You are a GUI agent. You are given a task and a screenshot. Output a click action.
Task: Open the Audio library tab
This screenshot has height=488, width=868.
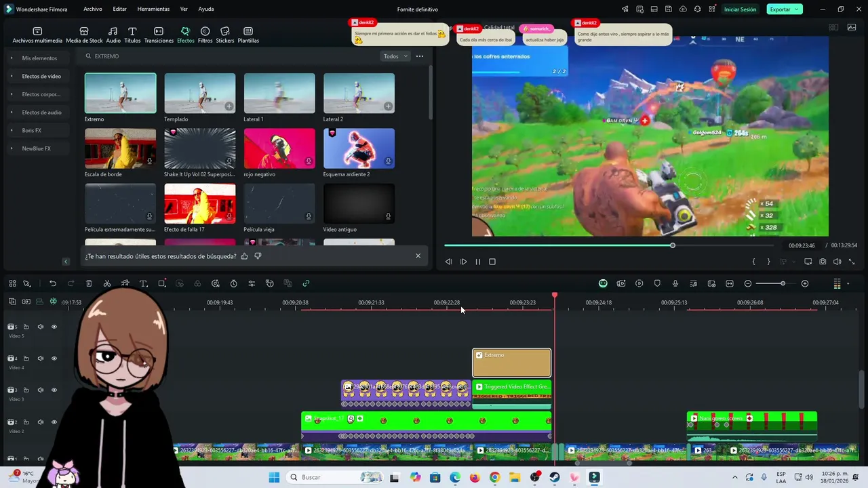pyautogui.click(x=113, y=35)
